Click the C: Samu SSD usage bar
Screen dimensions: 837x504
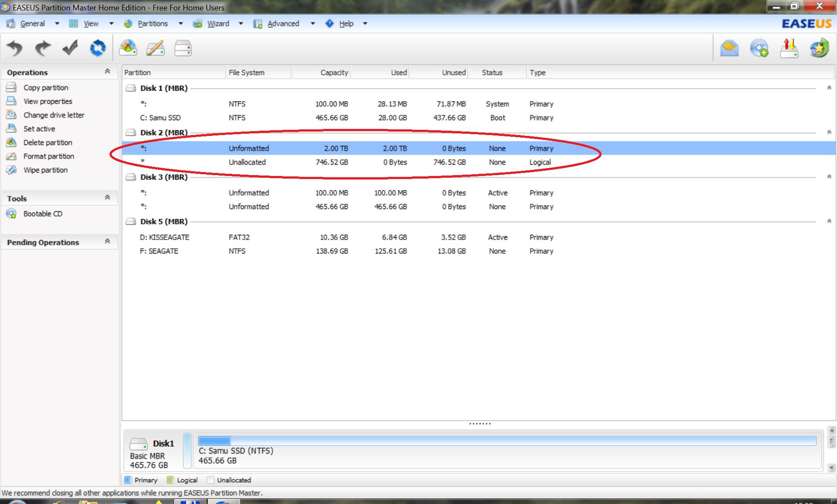tap(507, 441)
